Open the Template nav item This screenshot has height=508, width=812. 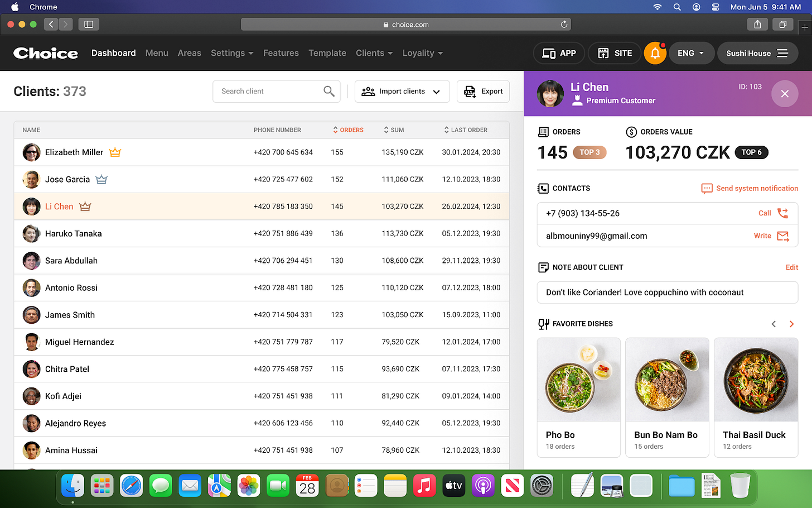tap(327, 53)
